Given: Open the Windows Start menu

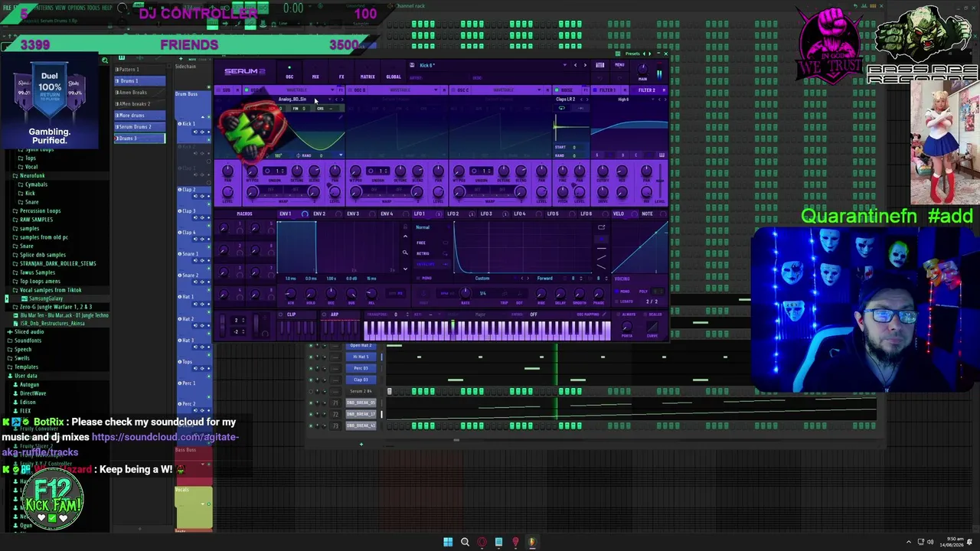Looking at the screenshot, I should point(448,543).
